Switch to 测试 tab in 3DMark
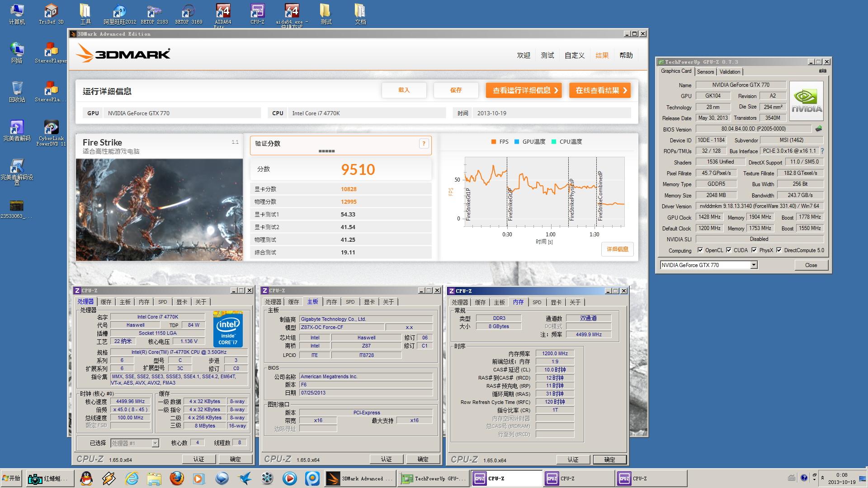This screenshot has width=868, height=488. pyautogui.click(x=547, y=55)
